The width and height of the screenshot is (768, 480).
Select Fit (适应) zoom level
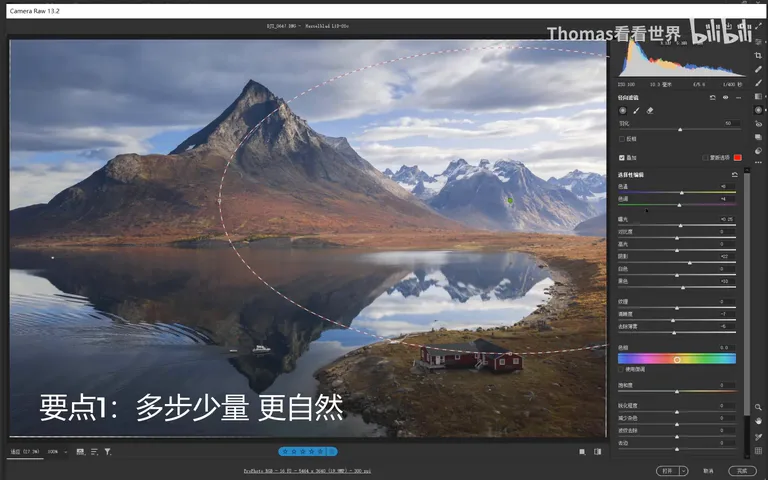[25, 452]
